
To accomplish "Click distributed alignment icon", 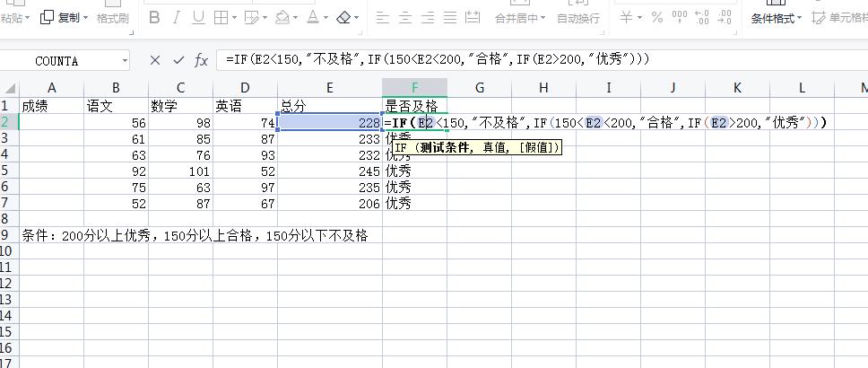I will [473, 18].
